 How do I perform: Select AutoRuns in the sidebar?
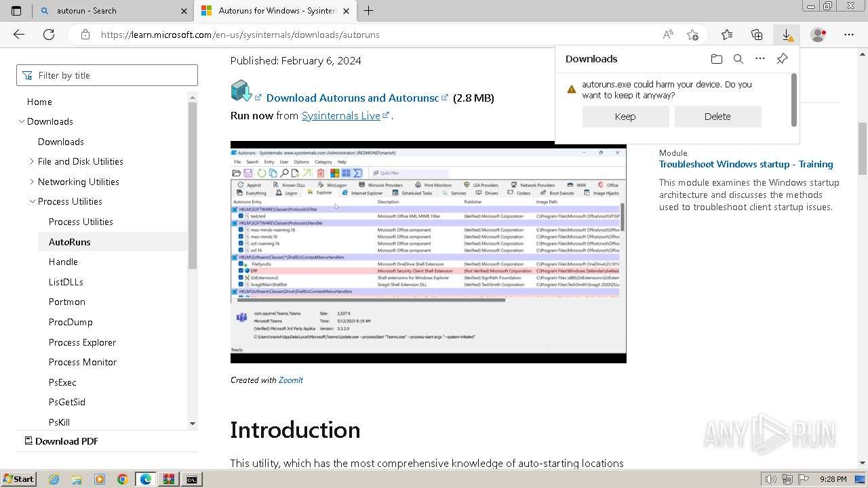69,242
